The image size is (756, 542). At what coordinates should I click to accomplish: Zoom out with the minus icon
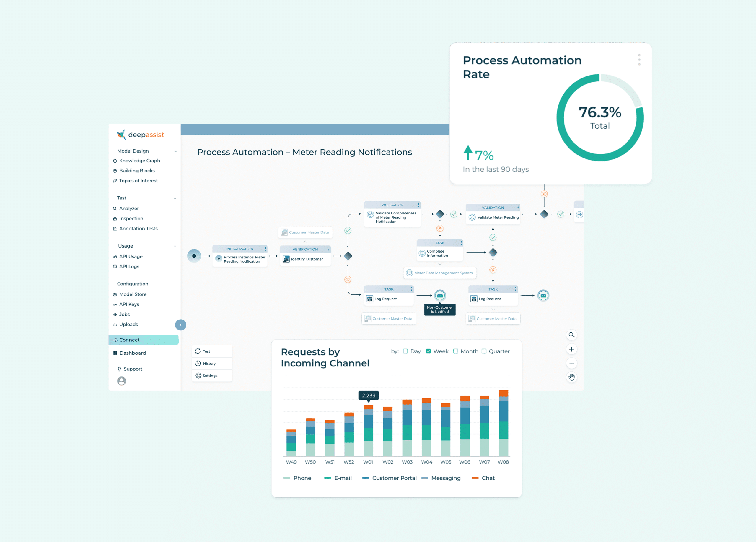coord(571,363)
